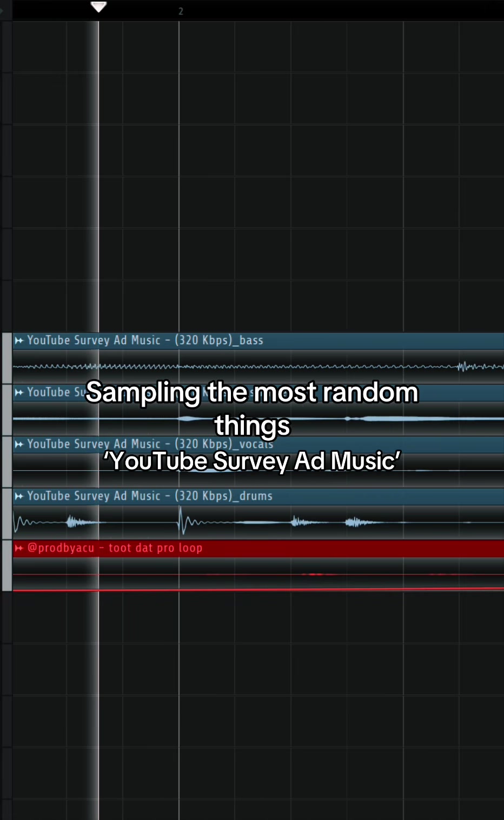Click the drums clip waveform
The width and height of the screenshot is (504, 820).
click(258, 522)
